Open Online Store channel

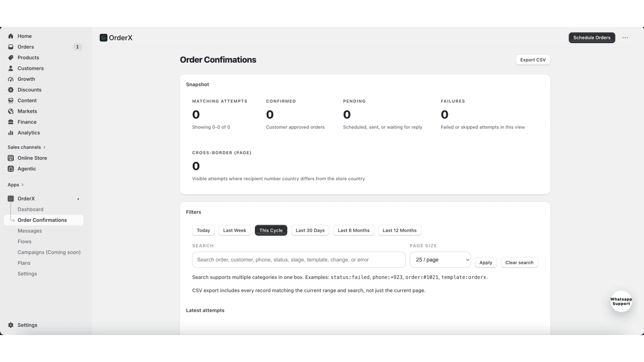point(32,158)
